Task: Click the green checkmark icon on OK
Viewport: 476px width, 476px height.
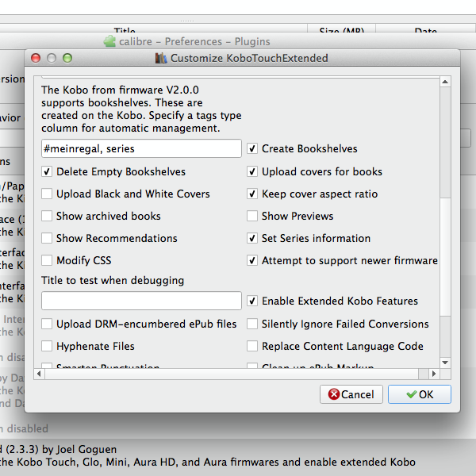Action: [412, 394]
